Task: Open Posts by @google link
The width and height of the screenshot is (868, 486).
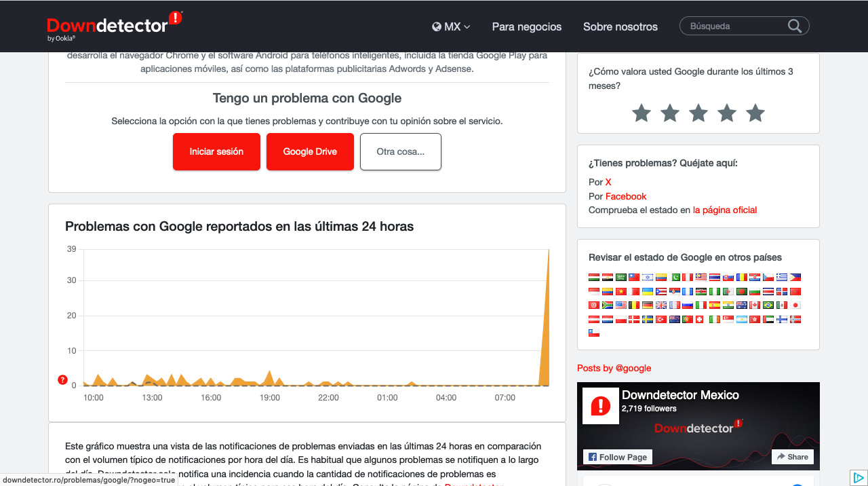Action: [614, 368]
